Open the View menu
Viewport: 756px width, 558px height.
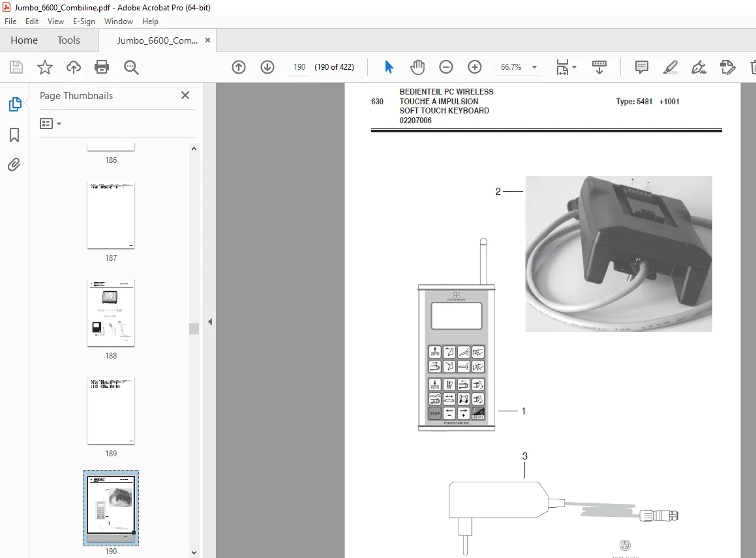click(x=55, y=22)
